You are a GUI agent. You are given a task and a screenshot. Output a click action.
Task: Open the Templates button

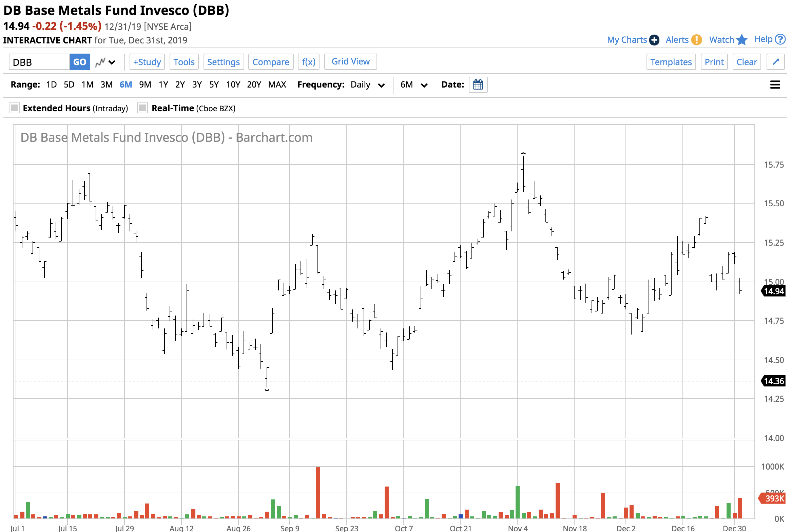click(x=671, y=62)
